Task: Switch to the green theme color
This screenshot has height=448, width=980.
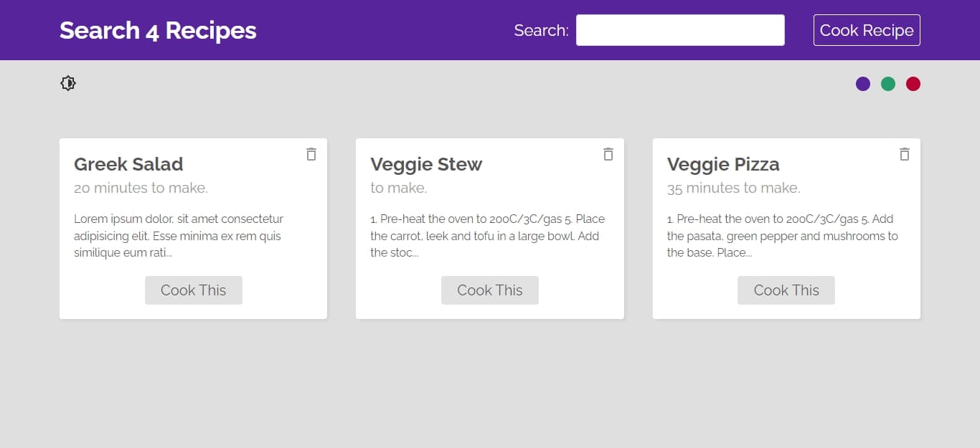Action: pyautogui.click(x=888, y=84)
